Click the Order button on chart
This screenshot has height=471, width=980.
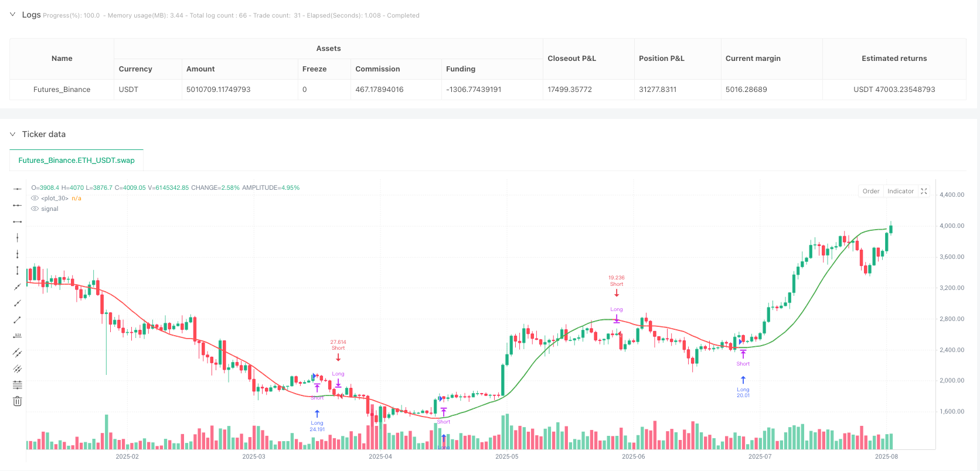[871, 191]
